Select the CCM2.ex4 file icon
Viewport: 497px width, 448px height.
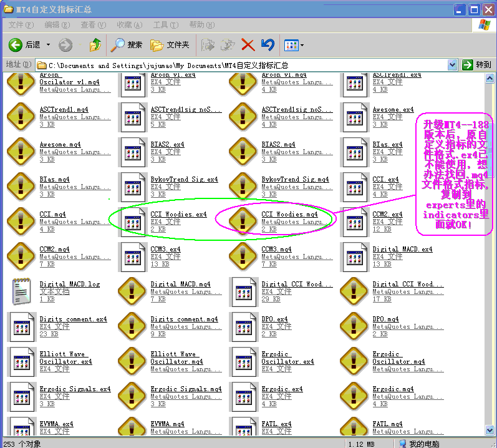pyautogui.click(x=354, y=222)
